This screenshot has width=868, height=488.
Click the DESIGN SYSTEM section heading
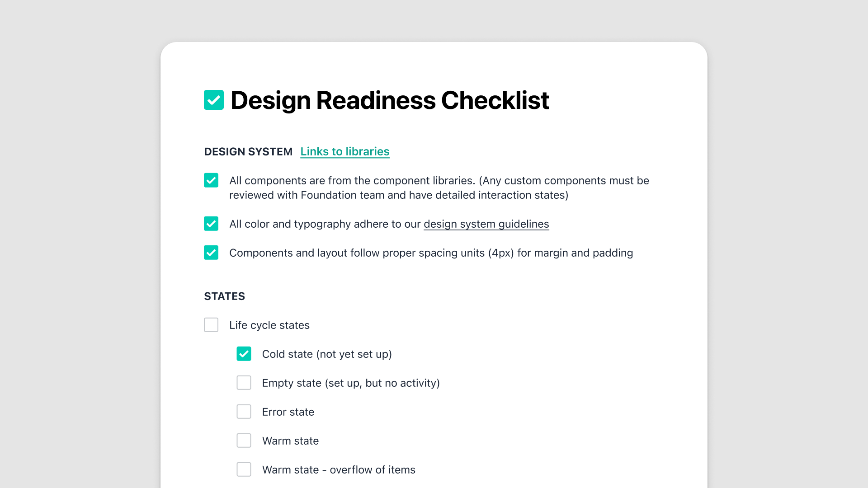pos(248,152)
